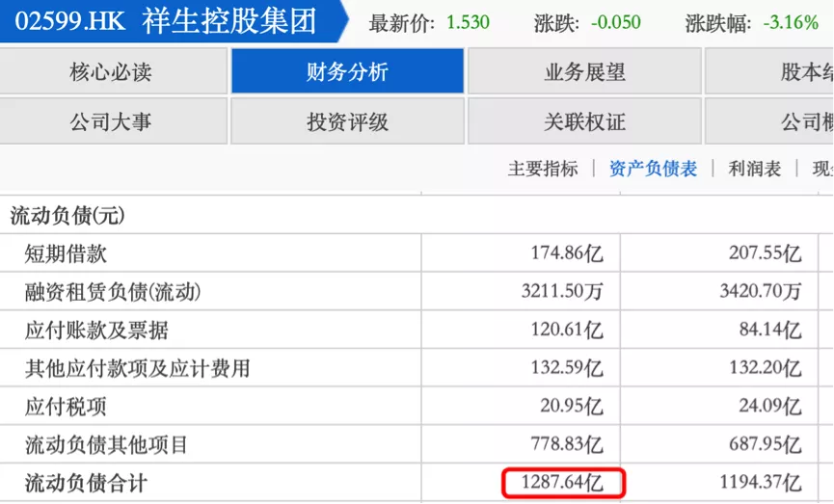The height and width of the screenshot is (504, 834).
Task: Click the 应付税项 row label
Action: point(66,407)
